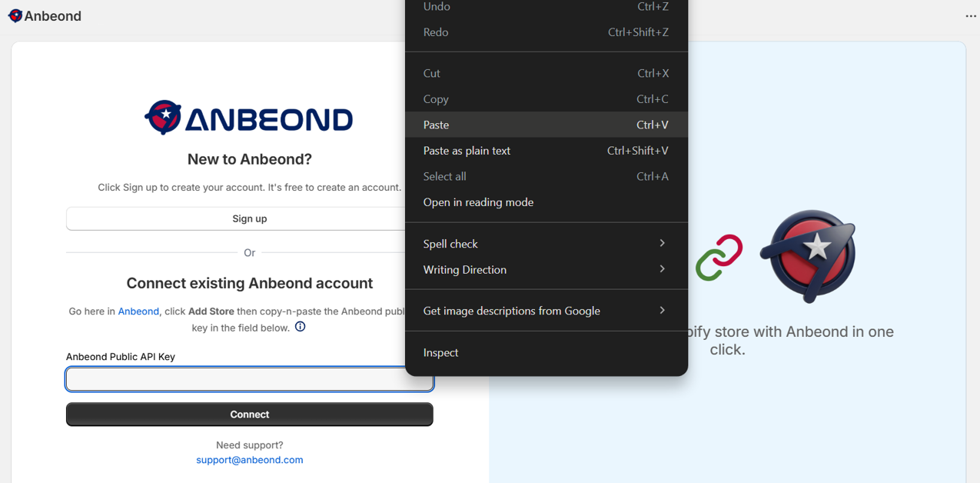Select Open in reading mode
Viewport: 980px width, 483px height.
478,202
